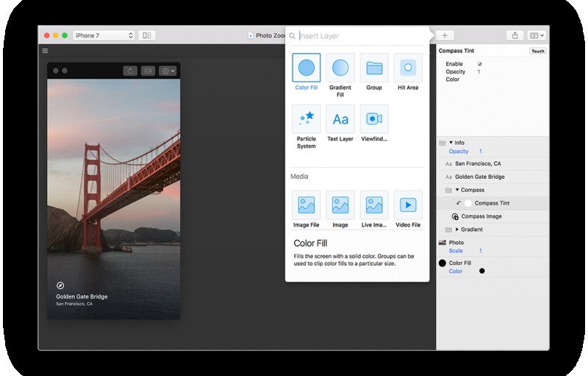Click the Compass Image layer icon
The height and width of the screenshot is (376, 588).
(x=455, y=216)
